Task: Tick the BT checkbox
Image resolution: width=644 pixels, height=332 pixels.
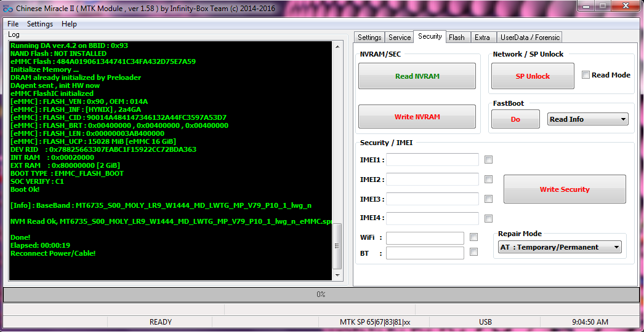Action: (473, 252)
